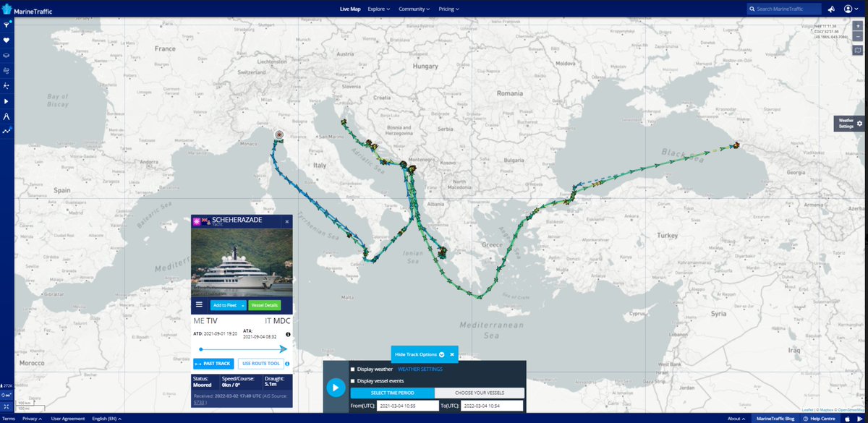868x423 pixels.
Task: Expand the Community menu
Action: coord(414,9)
